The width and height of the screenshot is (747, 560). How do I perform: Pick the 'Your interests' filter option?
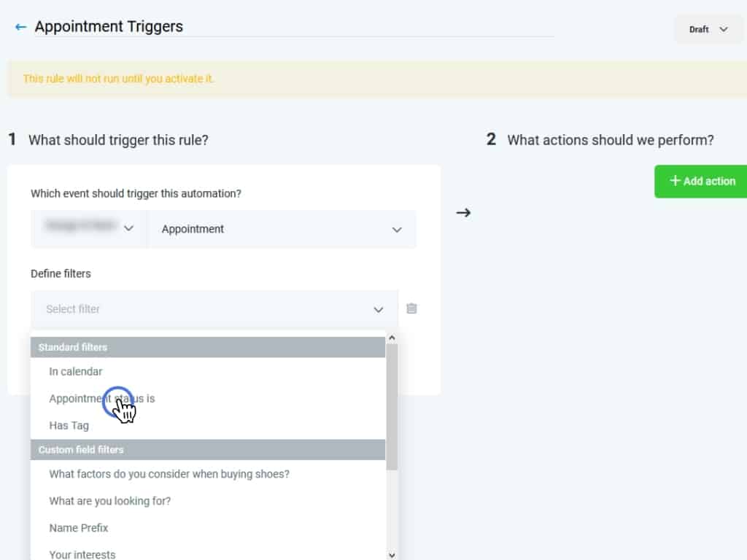coord(82,554)
